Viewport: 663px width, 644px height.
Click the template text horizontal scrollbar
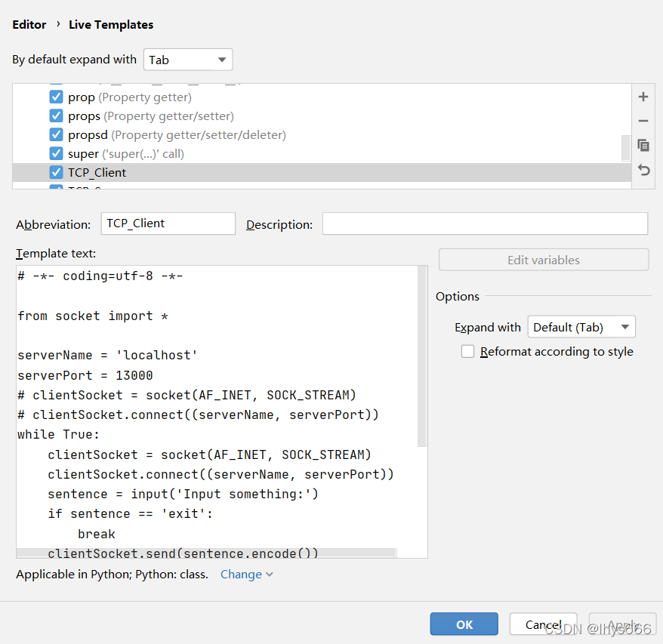[206, 553]
